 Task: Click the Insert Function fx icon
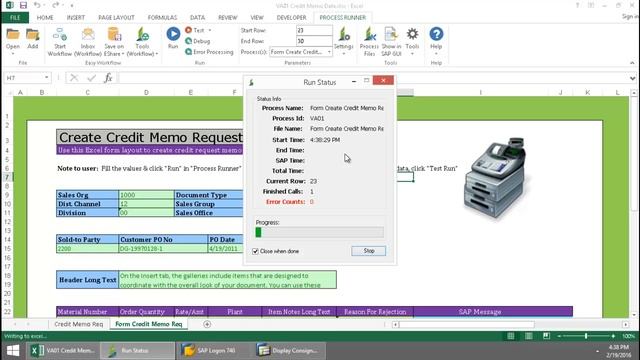tap(108, 78)
